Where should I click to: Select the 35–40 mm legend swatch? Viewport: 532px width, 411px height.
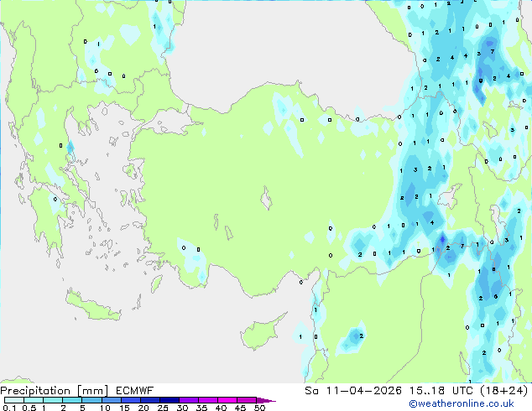[x=207, y=400]
